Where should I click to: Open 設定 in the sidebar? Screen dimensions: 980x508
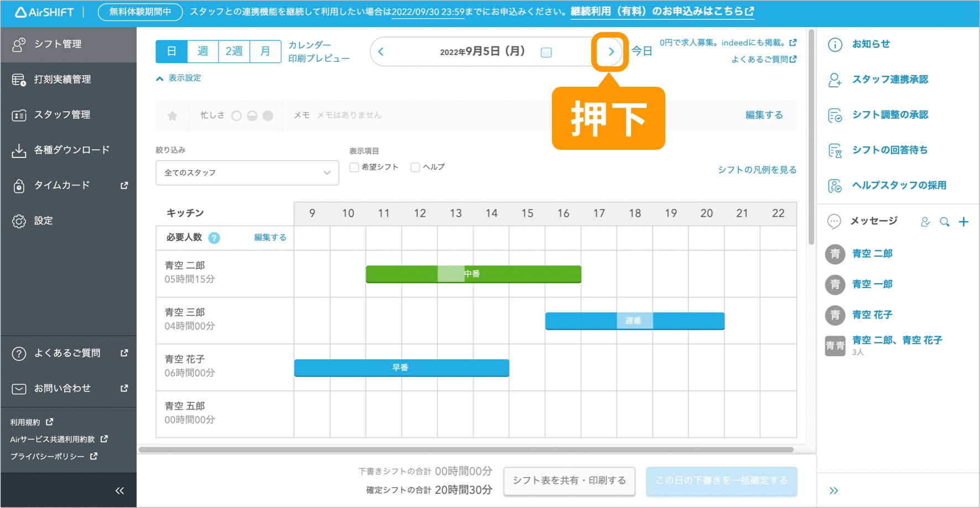(x=47, y=220)
